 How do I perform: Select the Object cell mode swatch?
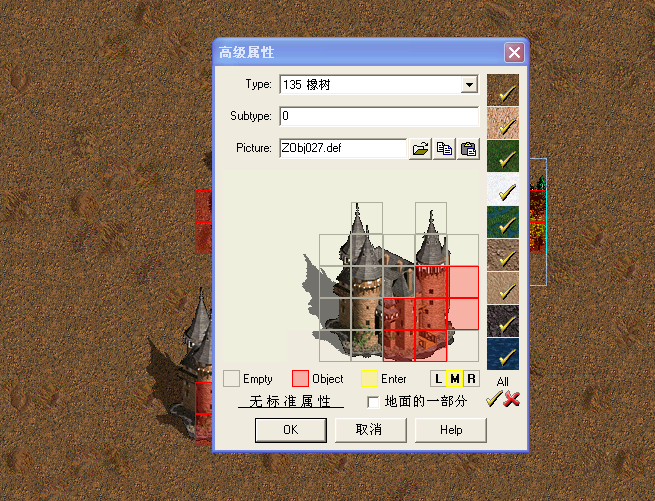click(300, 379)
